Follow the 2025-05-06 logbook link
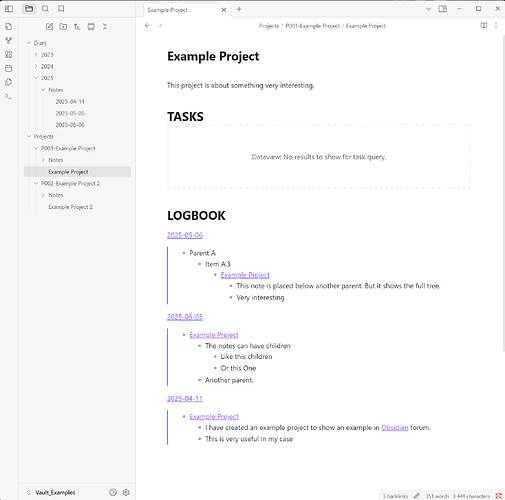 click(x=185, y=235)
